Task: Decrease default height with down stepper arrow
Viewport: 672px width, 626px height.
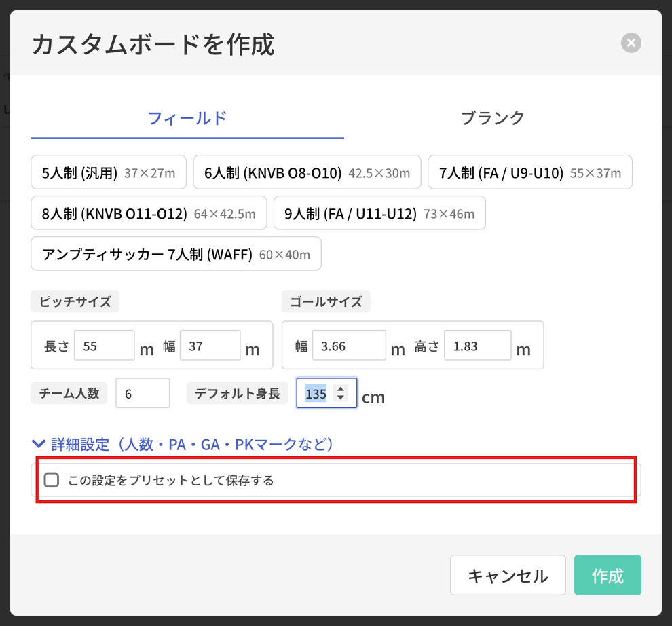Action: [x=341, y=397]
